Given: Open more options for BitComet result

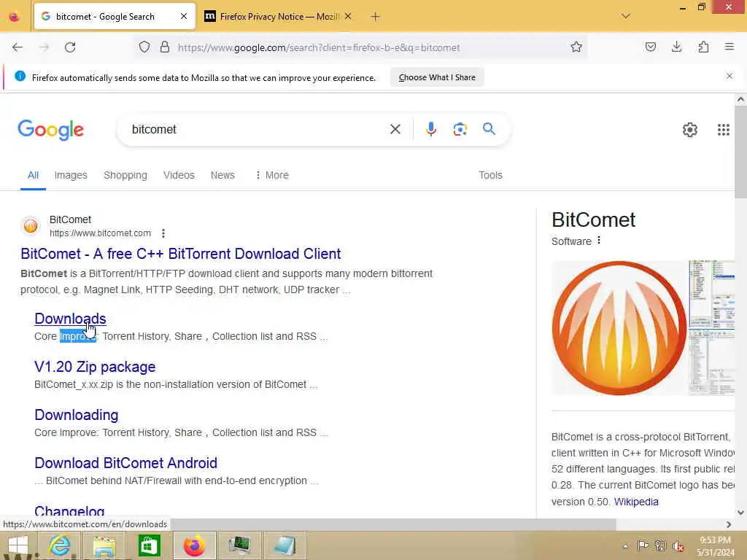Looking at the screenshot, I should click(163, 233).
